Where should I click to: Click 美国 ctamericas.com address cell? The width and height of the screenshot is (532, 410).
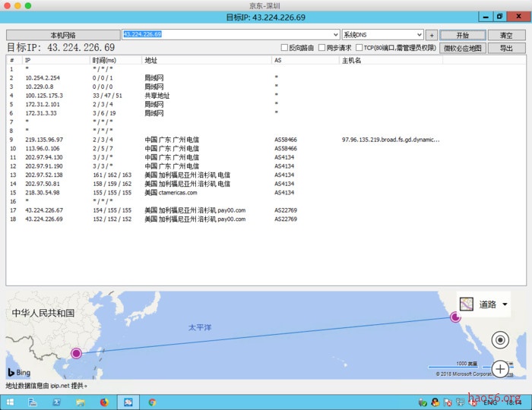click(171, 192)
